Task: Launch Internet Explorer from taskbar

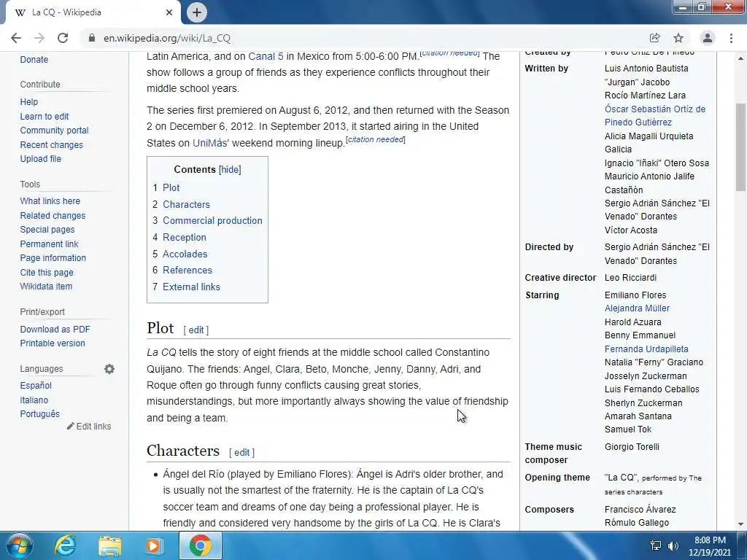Action: (65, 545)
